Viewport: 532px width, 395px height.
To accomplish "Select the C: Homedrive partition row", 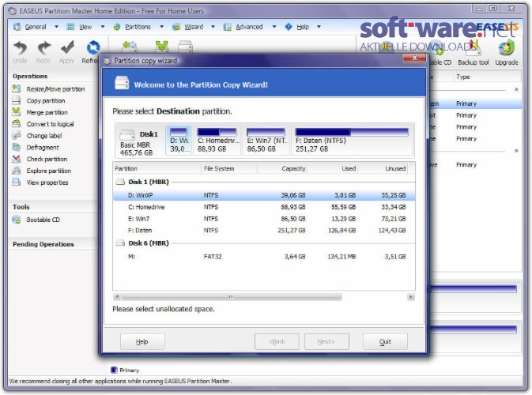I will [263, 207].
